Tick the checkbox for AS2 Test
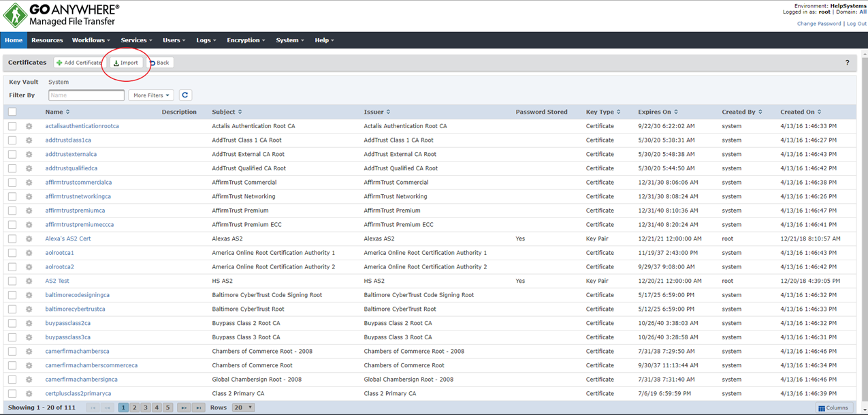Viewport: 868px width, 415px height. point(12,281)
